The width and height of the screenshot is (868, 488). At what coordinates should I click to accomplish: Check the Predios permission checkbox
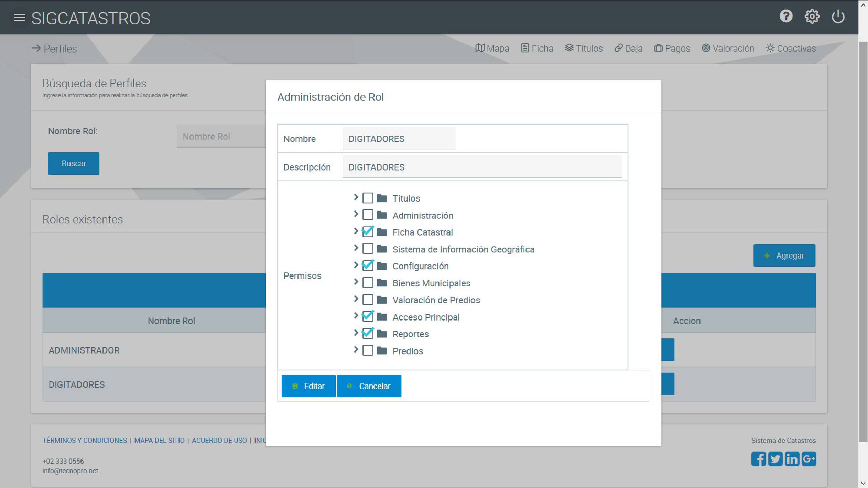pos(368,350)
